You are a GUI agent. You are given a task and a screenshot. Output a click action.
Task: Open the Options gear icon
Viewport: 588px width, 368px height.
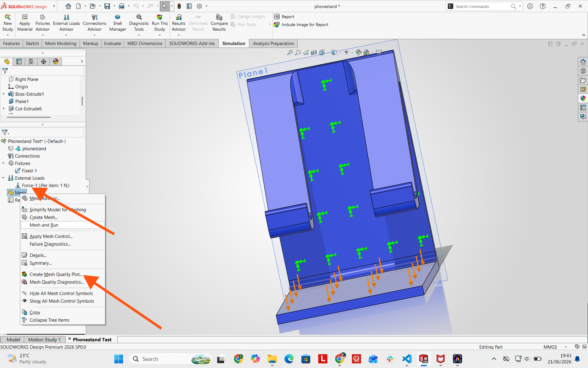click(199, 6)
